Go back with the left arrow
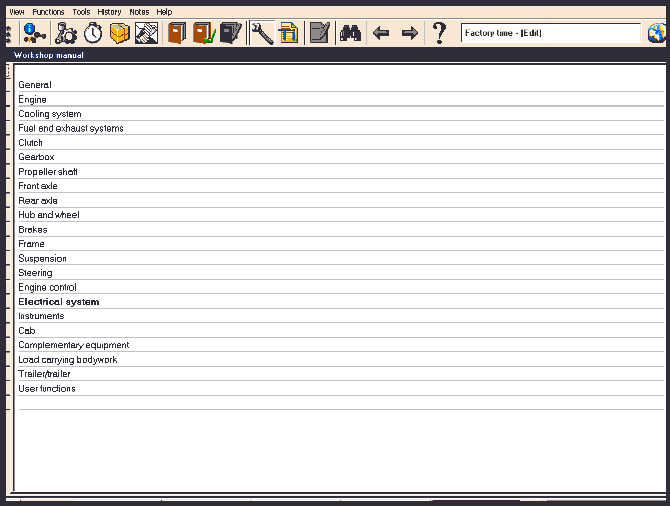 381,33
